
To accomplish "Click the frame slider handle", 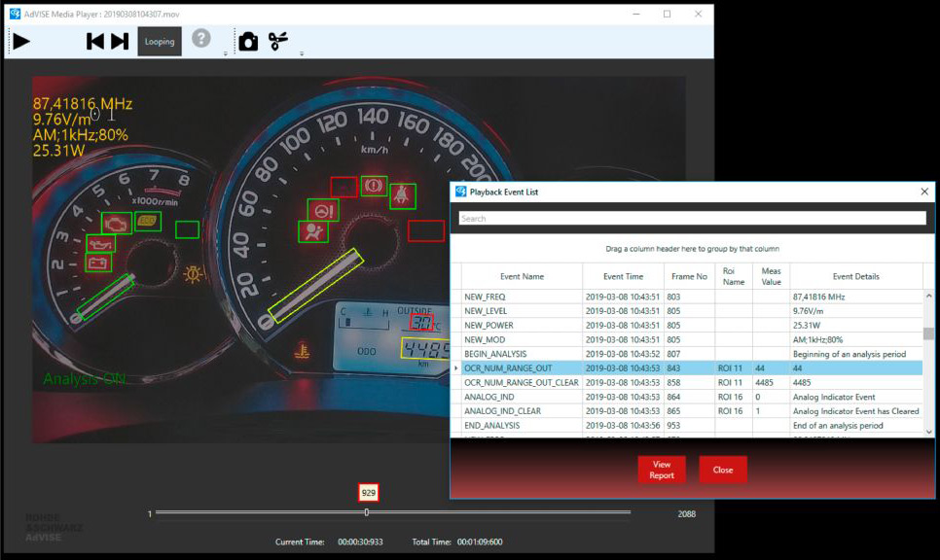I will [366, 512].
